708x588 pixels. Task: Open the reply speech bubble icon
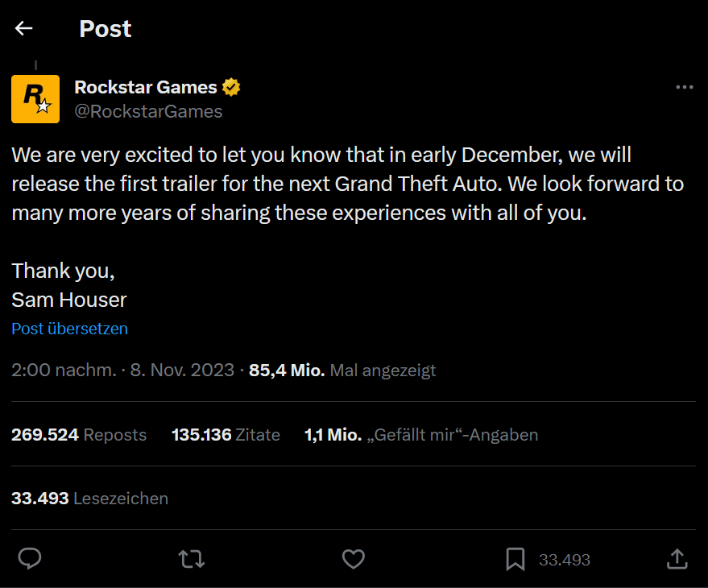(x=30, y=559)
